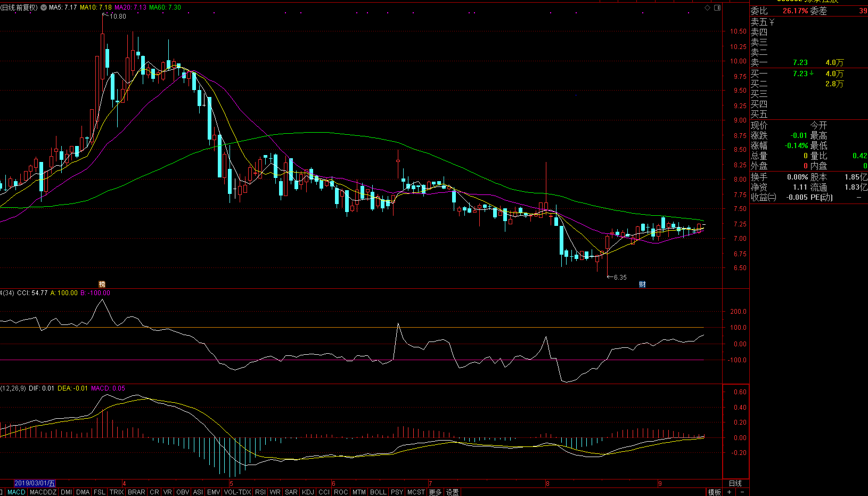Viewport: 868px width, 496px height.
Task: Click the 日线,前复权 chart title label
Action: [x=19, y=7]
